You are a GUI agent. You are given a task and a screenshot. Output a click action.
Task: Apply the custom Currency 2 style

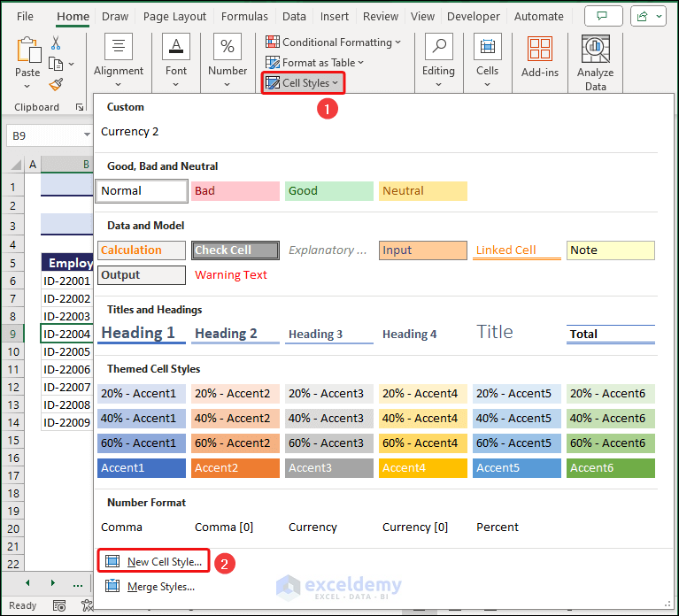[129, 132]
